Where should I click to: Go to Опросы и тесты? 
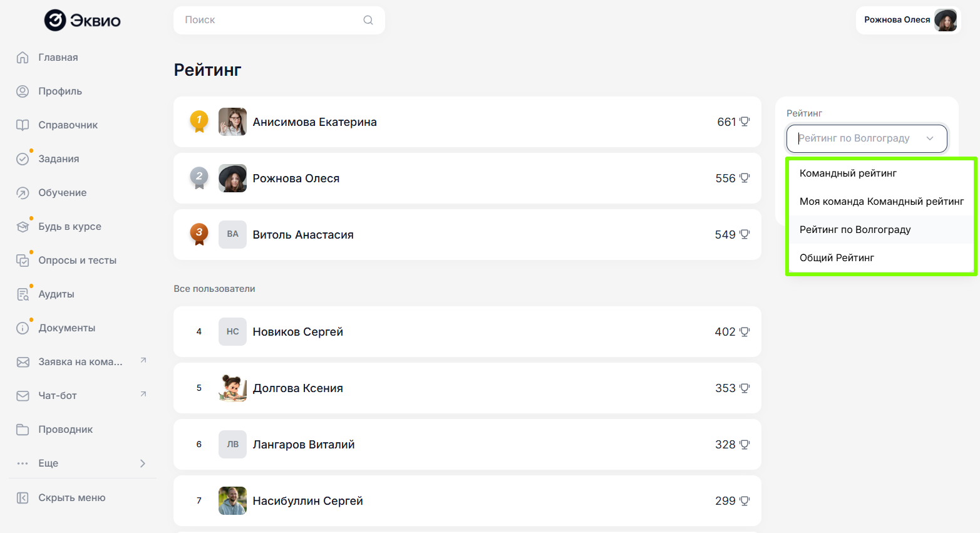tap(77, 261)
